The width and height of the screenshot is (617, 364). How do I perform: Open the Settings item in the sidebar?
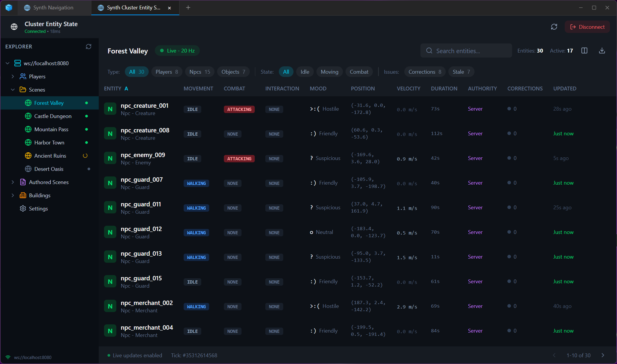pyautogui.click(x=38, y=208)
